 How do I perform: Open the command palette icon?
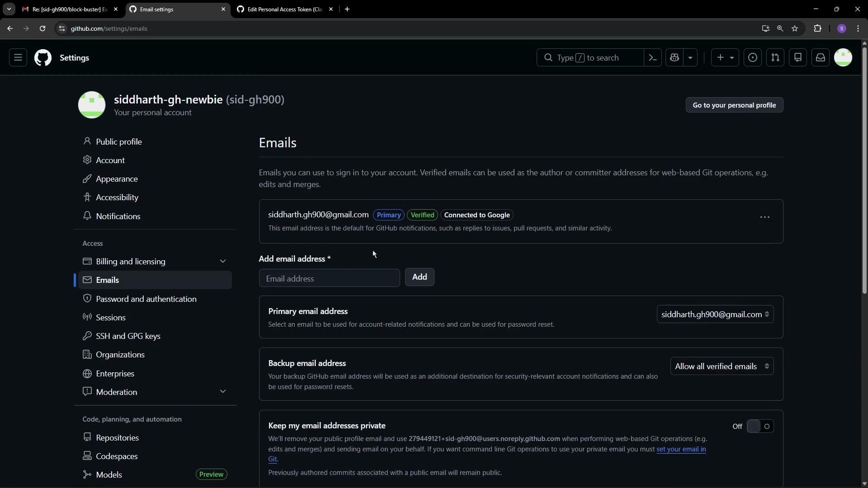click(x=652, y=58)
